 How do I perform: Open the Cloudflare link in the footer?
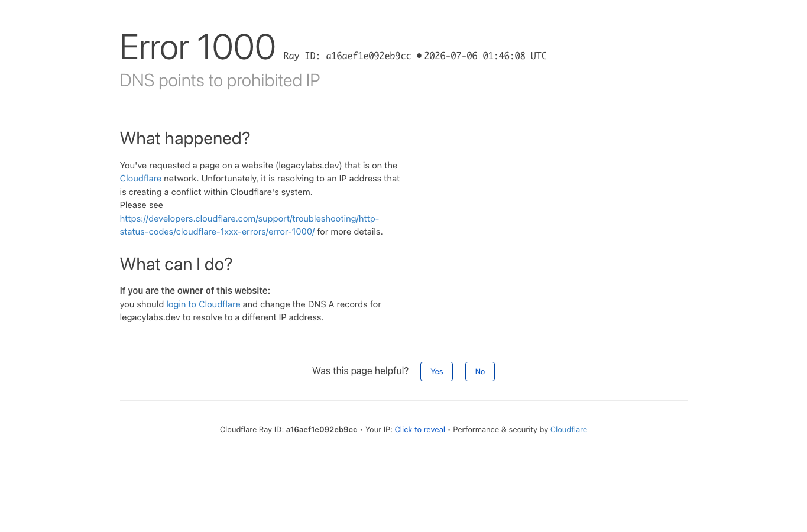pos(568,430)
